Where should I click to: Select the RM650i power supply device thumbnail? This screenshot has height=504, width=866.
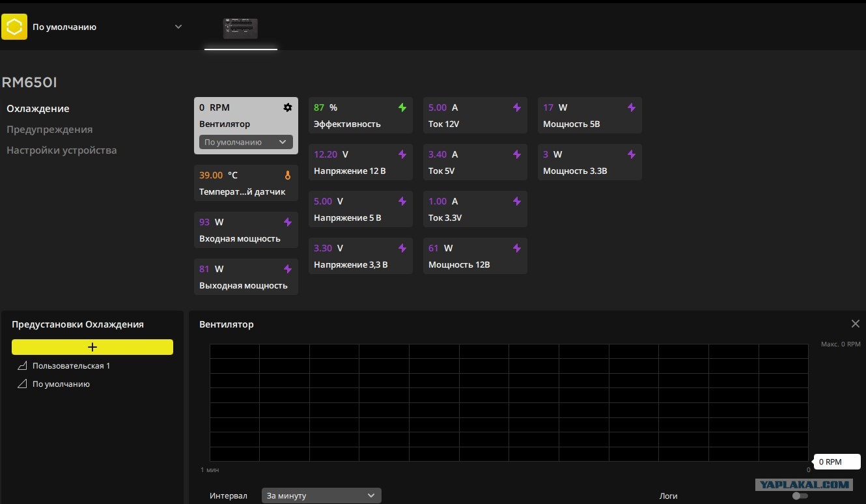click(241, 29)
